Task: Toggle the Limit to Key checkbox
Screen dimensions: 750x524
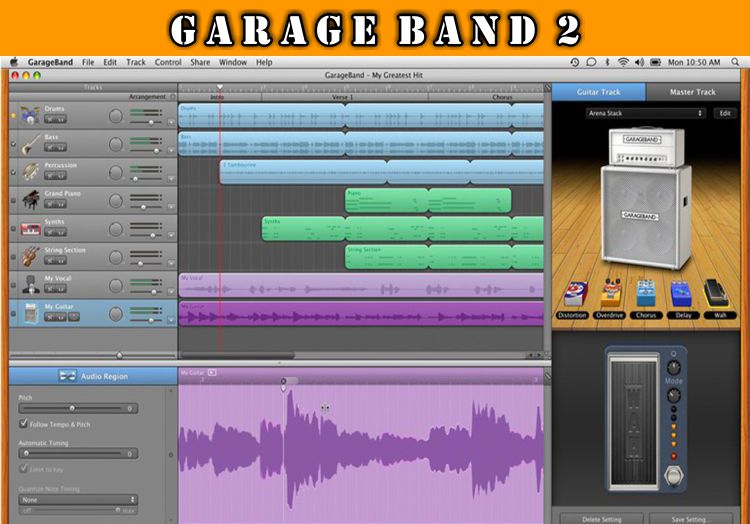Action: click(x=23, y=469)
